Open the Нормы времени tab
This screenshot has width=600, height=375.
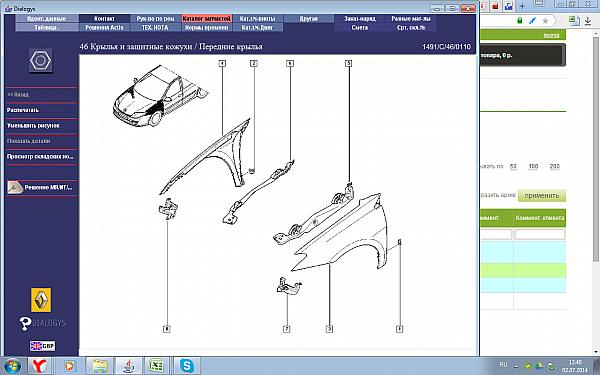click(x=207, y=28)
